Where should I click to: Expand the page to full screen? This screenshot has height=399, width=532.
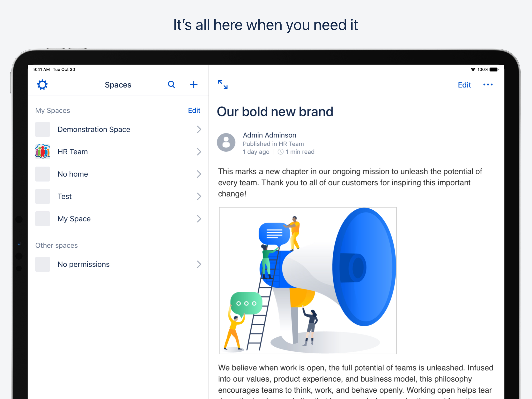click(223, 85)
